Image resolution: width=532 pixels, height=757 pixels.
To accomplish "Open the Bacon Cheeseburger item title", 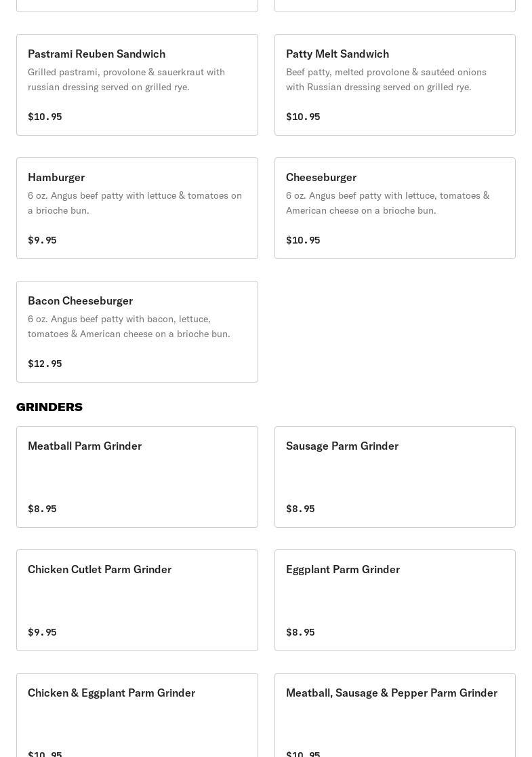I will pyautogui.click(x=80, y=300).
